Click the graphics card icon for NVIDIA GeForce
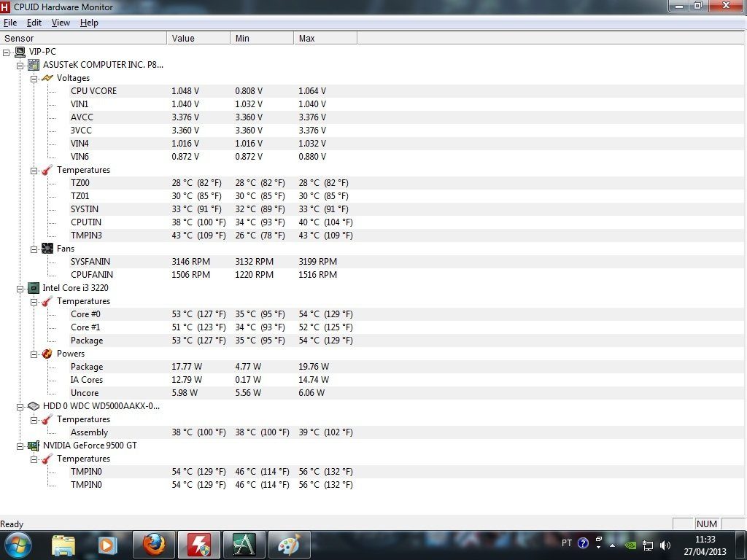The width and height of the screenshot is (747, 560). click(x=34, y=446)
